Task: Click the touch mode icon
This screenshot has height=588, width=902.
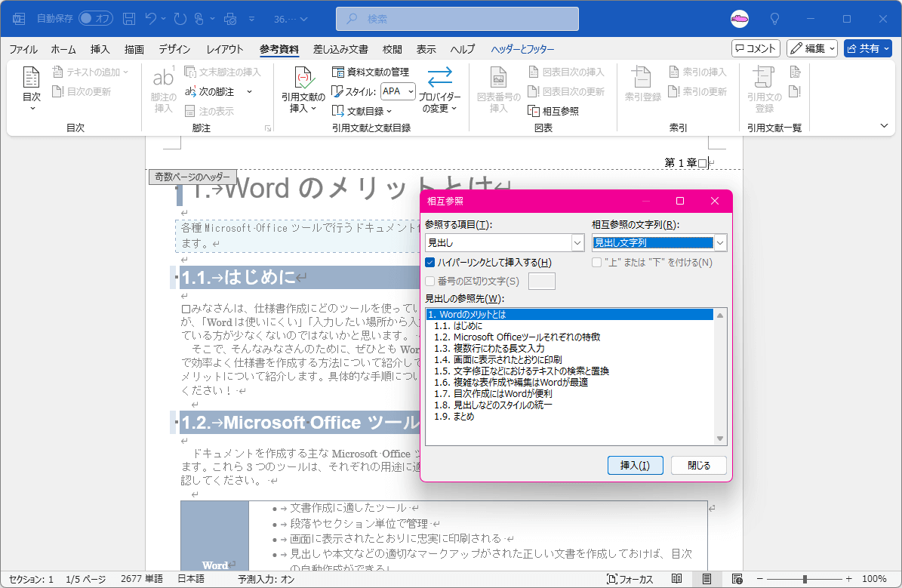Action: (199, 19)
